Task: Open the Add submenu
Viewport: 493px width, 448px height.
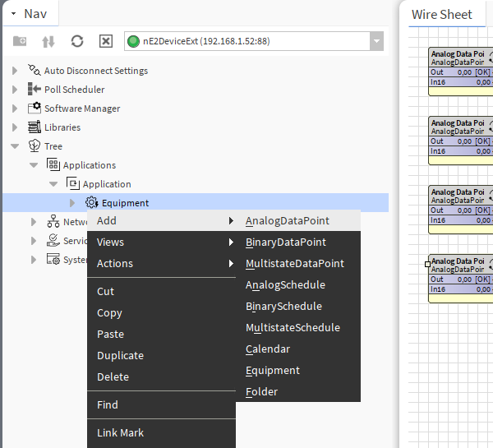Action: coord(162,221)
